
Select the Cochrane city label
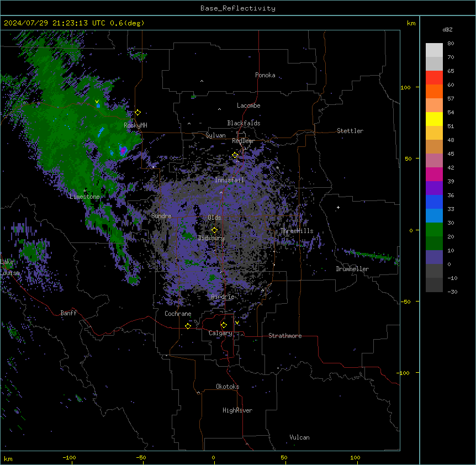178,314
